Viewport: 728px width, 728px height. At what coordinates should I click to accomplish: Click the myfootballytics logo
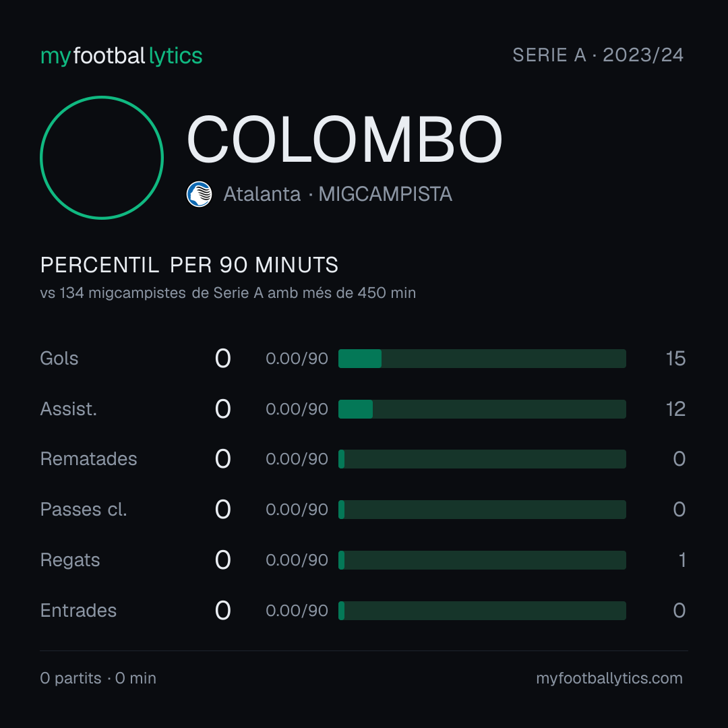(121, 56)
